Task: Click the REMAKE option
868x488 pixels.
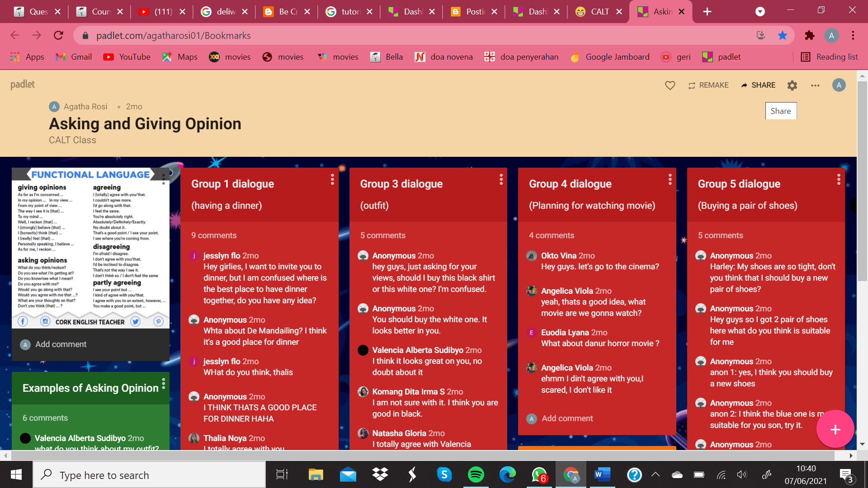Action: click(x=708, y=85)
